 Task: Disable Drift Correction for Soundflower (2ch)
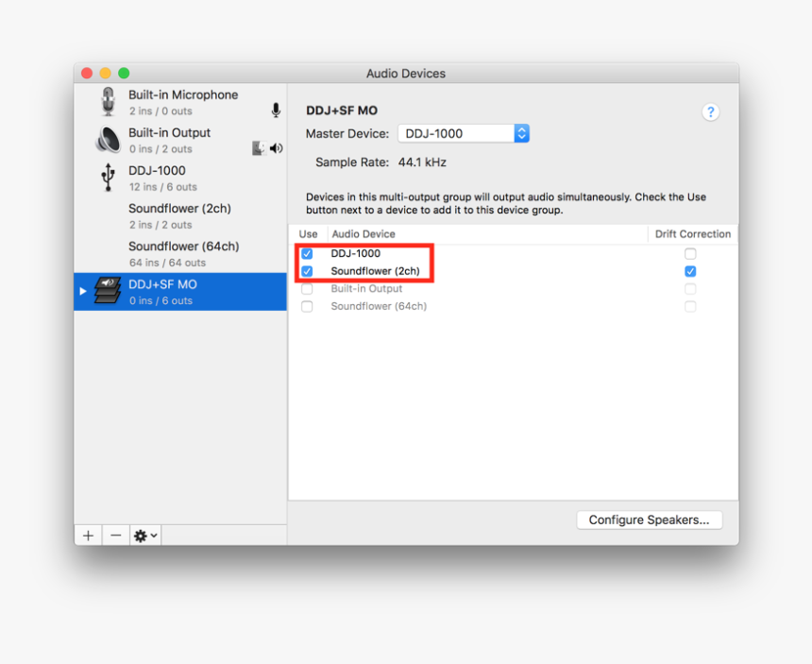pos(690,271)
